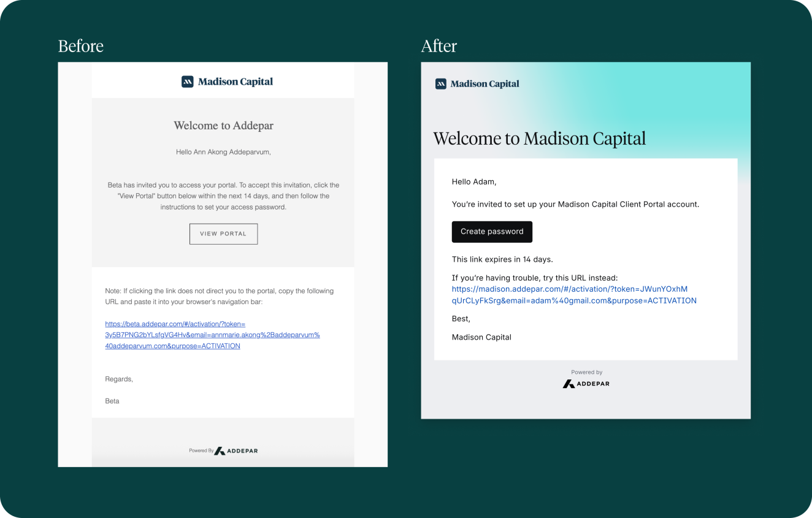Click the Create password button

click(x=492, y=232)
